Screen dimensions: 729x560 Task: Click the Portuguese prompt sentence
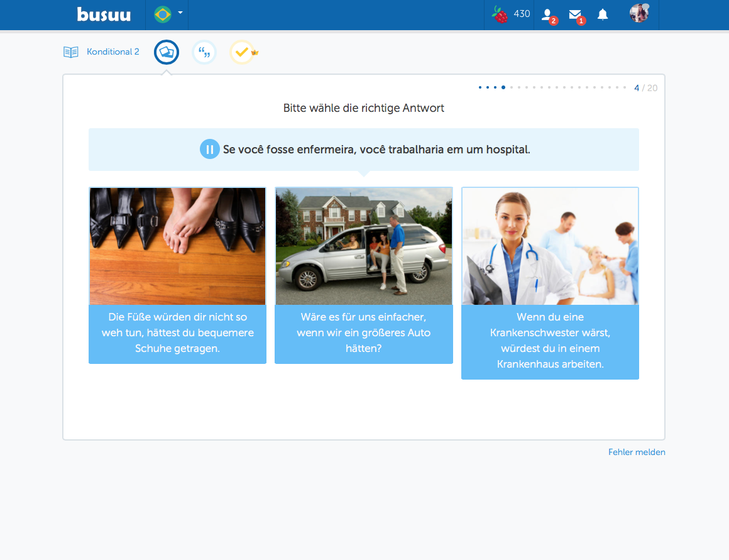[x=376, y=150]
